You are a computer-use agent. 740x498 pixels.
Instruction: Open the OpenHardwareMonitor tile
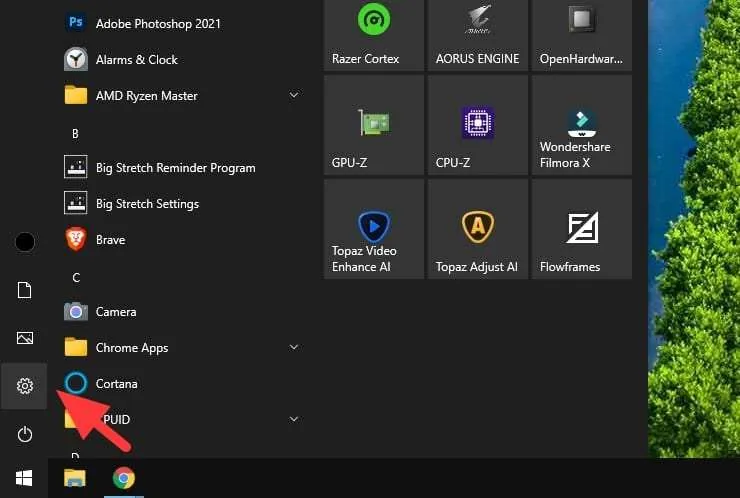tap(581, 34)
